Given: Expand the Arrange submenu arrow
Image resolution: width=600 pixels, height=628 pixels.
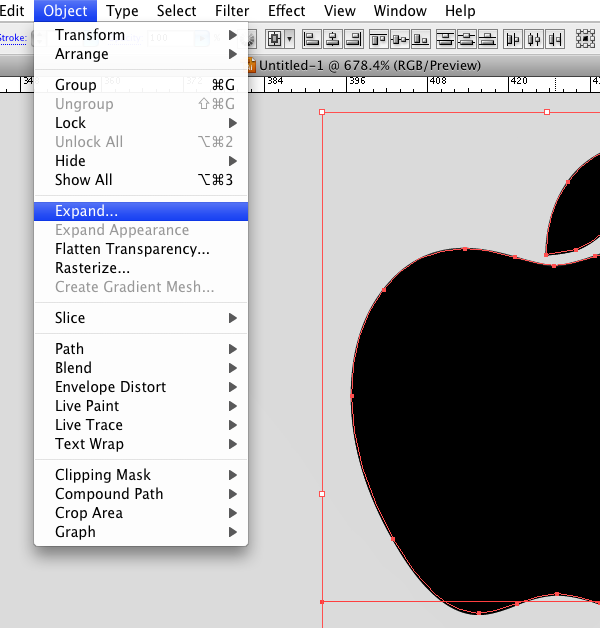Looking at the screenshot, I should (233, 54).
